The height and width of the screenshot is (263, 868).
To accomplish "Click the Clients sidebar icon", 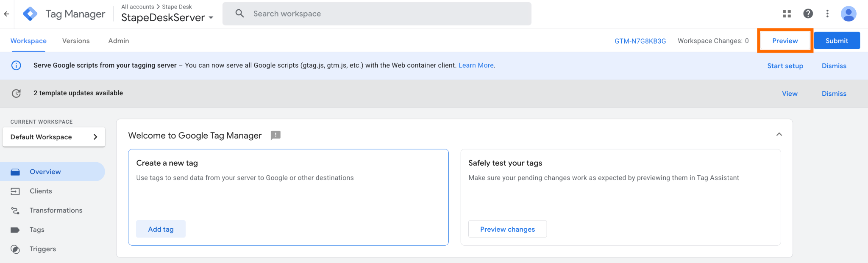I will point(15,191).
